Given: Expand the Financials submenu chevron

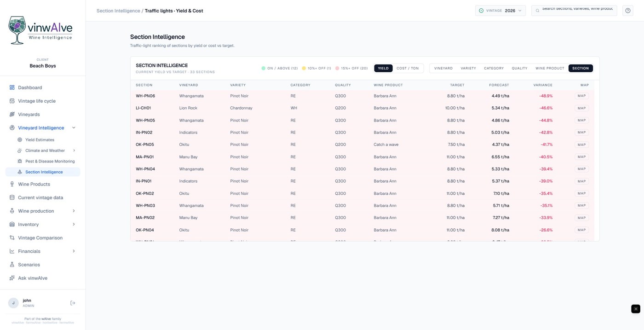Looking at the screenshot, I should [74, 251].
